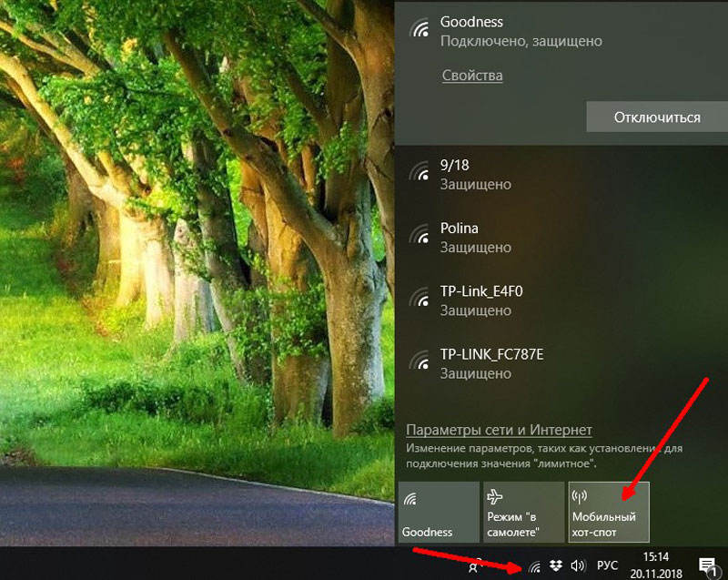This screenshot has height=580, width=728.
Task: Open the Dropbox tray icon
Action: pos(556,565)
